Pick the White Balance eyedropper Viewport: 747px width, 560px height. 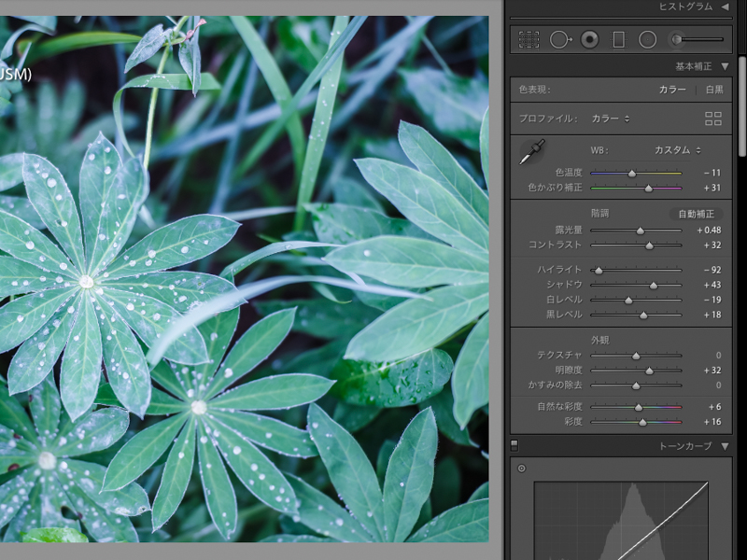(x=532, y=152)
